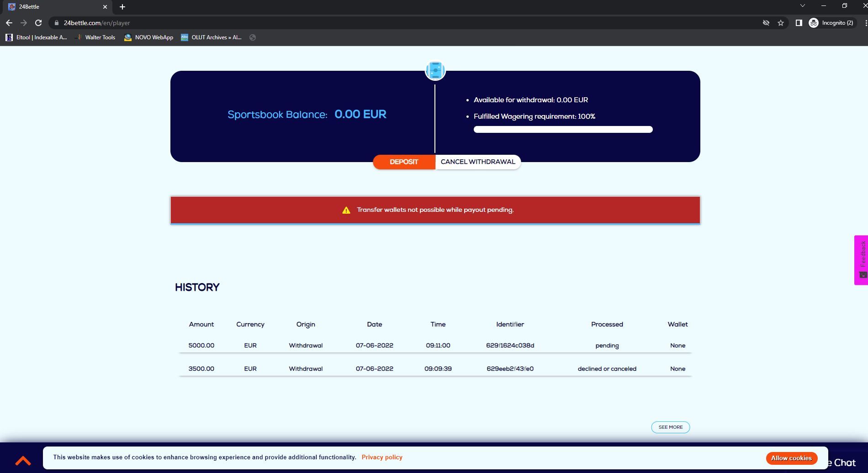Image resolution: width=868 pixels, height=473 pixels.
Task: Click the browser back arrow
Action: coord(9,23)
